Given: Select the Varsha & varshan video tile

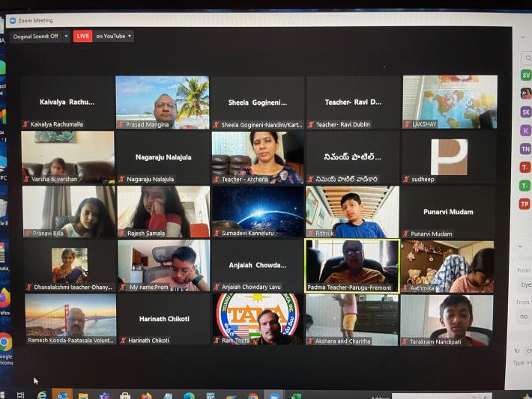Looking at the screenshot, I should 68,157.
